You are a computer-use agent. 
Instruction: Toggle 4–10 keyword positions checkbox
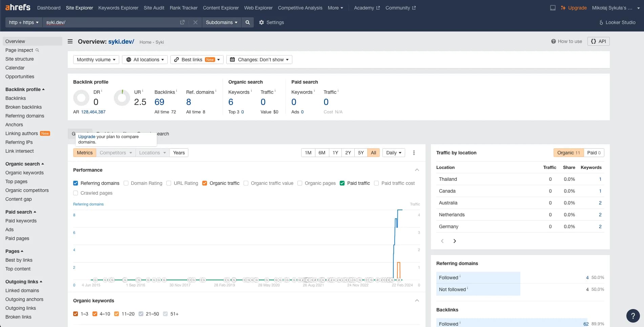tap(95, 314)
